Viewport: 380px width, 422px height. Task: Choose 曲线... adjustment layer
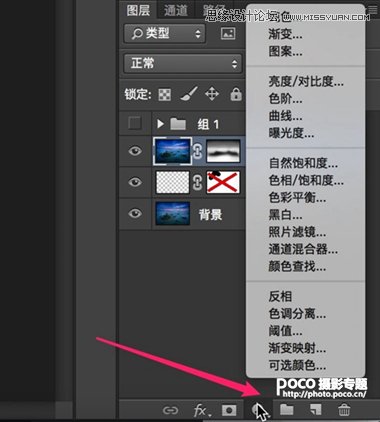coord(285,116)
